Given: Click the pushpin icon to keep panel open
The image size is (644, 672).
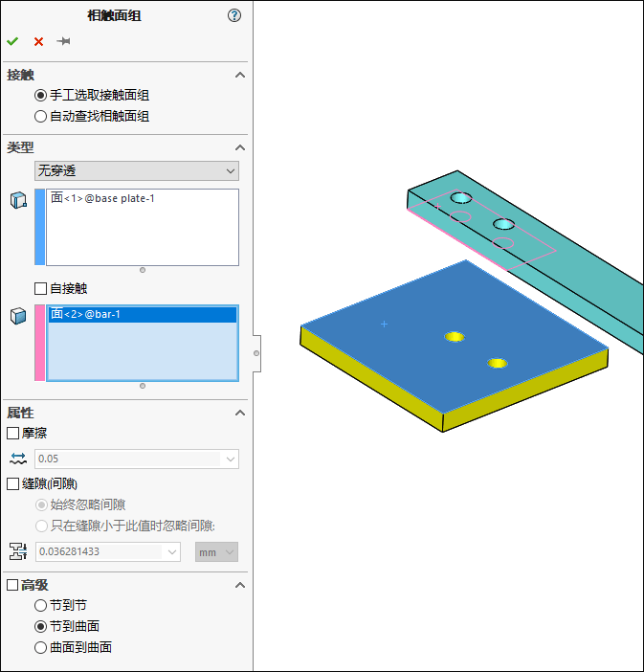Looking at the screenshot, I should click(63, 41).
